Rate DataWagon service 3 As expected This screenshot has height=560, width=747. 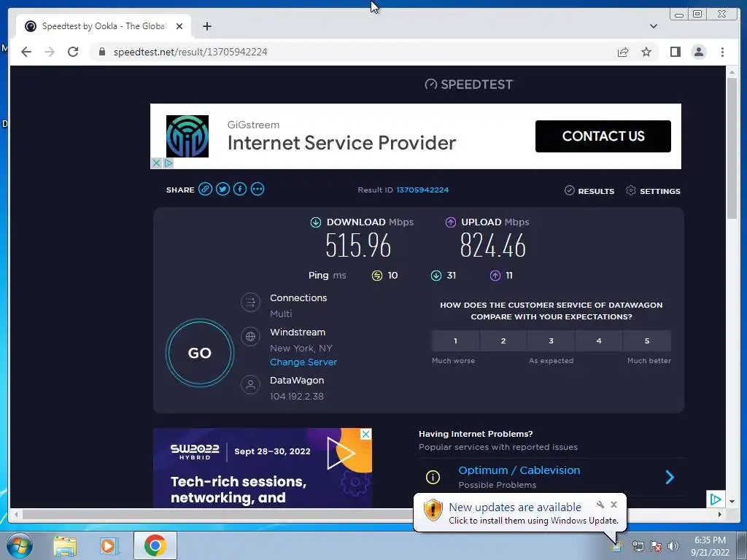[551, 341]
